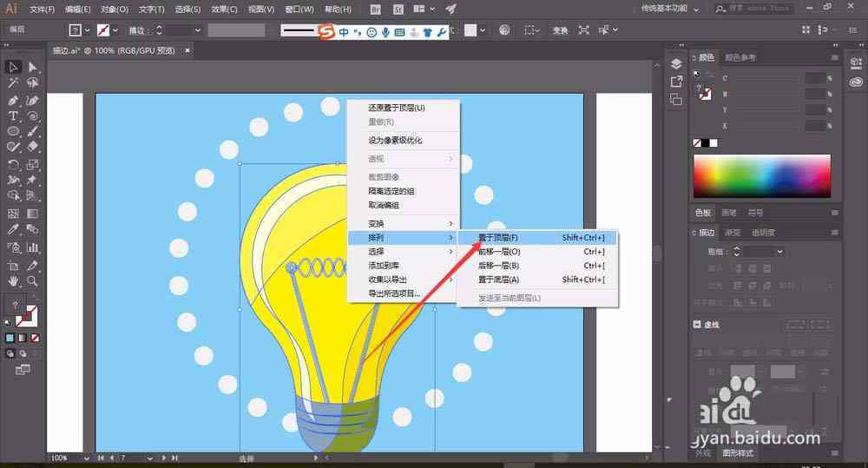Click the black swatch in the Color panel
868x468 pixels.
point(705,143)
